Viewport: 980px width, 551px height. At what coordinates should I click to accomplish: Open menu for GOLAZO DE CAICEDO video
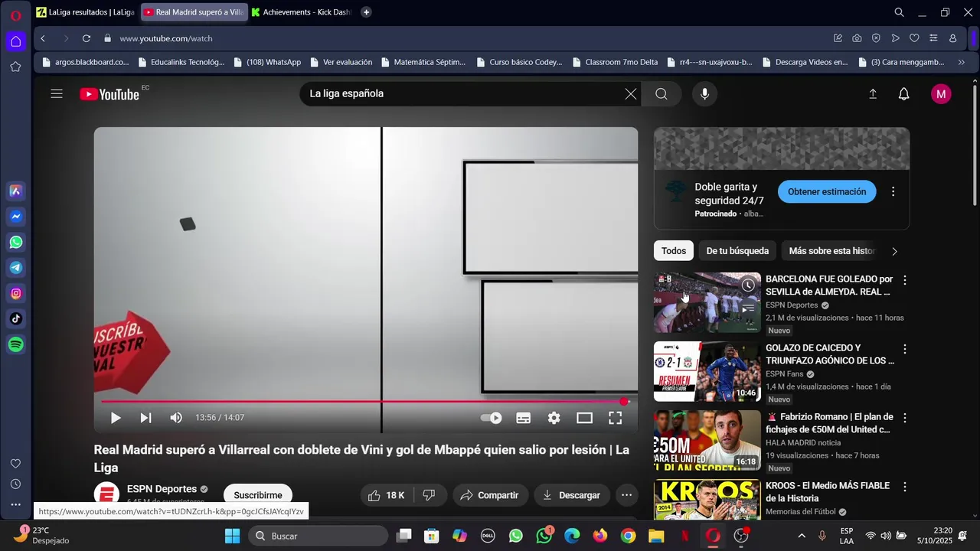pyautogui.click(x=905, y=350)
